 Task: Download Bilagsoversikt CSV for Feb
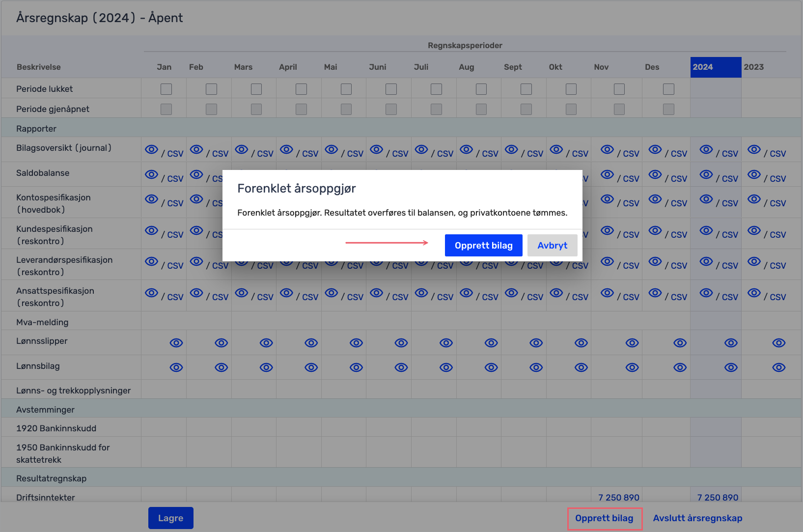220,154
